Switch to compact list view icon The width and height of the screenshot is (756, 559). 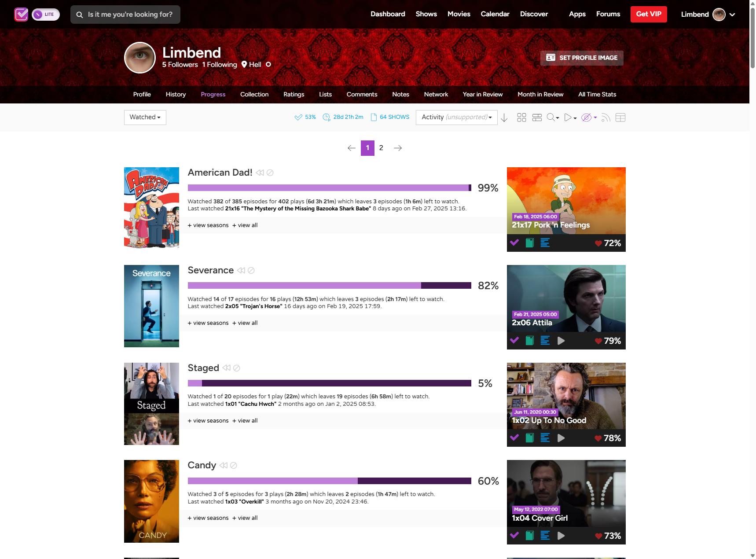tap(537, 118)
